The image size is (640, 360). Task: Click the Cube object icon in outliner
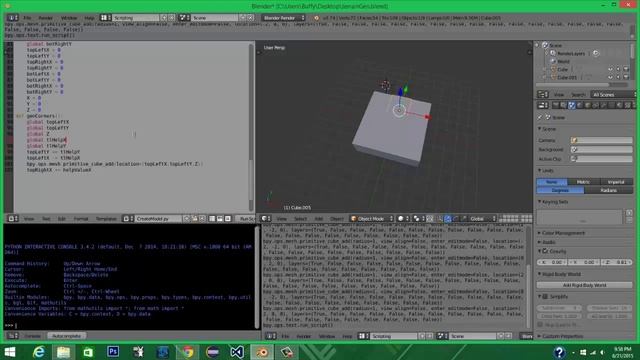point(553,69)
